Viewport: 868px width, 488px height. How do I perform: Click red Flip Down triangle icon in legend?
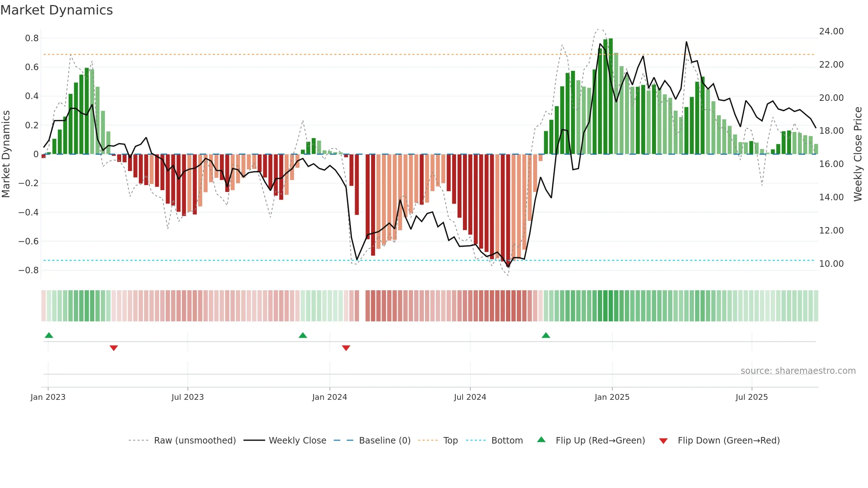663,441
